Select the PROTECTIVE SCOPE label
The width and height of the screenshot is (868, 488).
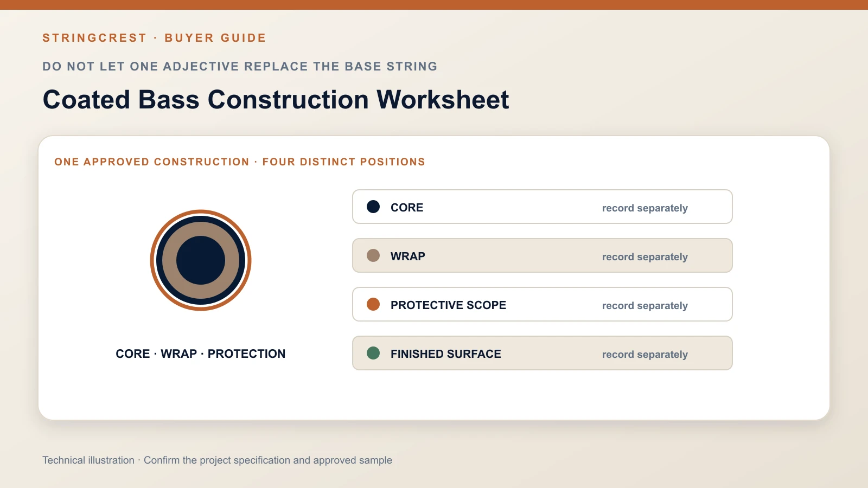[x=448, y=305]
